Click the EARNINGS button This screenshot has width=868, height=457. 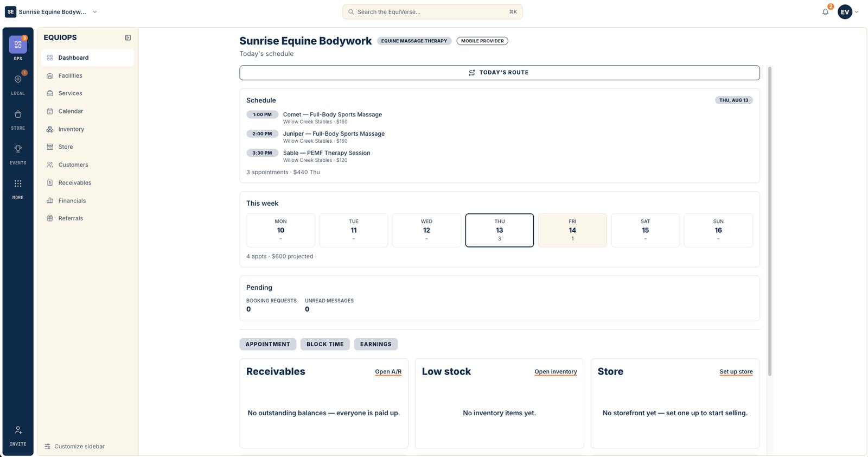click(x=376, y=344)
